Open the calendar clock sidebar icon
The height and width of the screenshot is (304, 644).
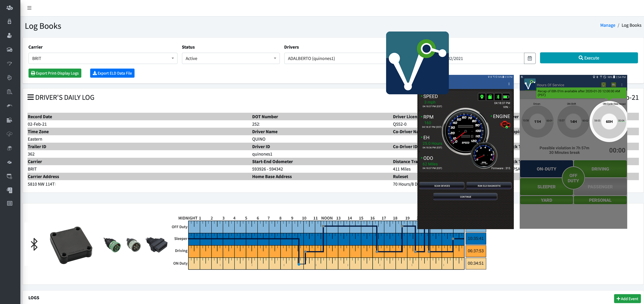point(9,176)
